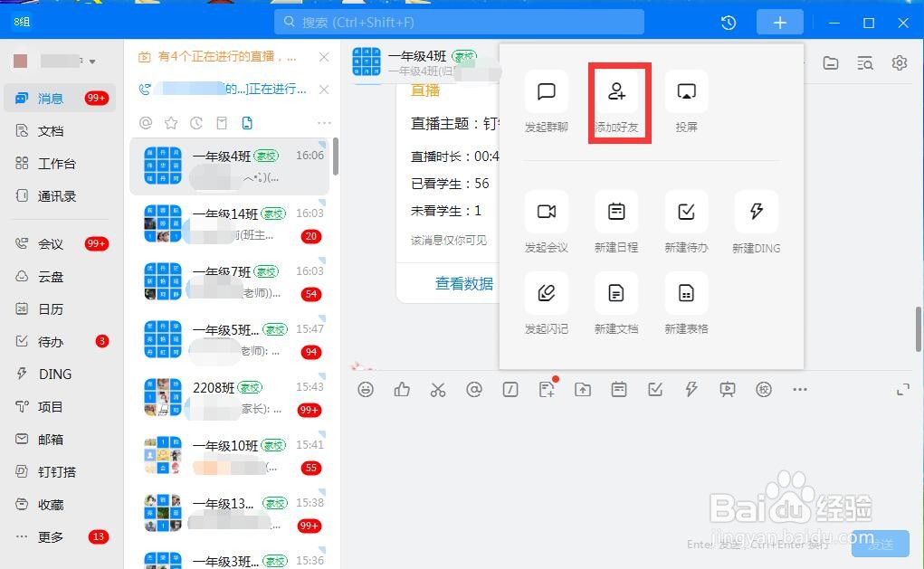Dismiss the live broadcast notification banner
The width and height of the screenshot is (924, 569).
[323, 57]
